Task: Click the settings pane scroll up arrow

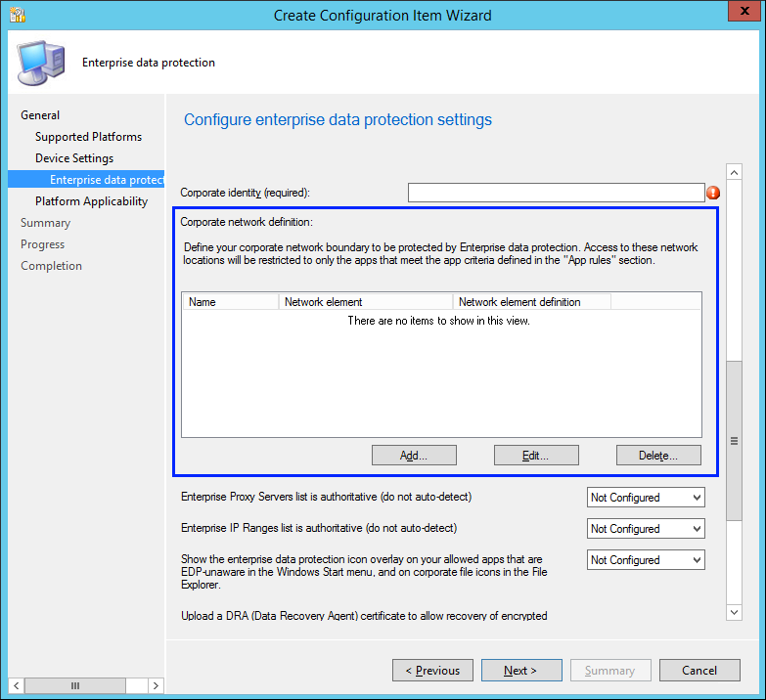Action: (734, 172)
